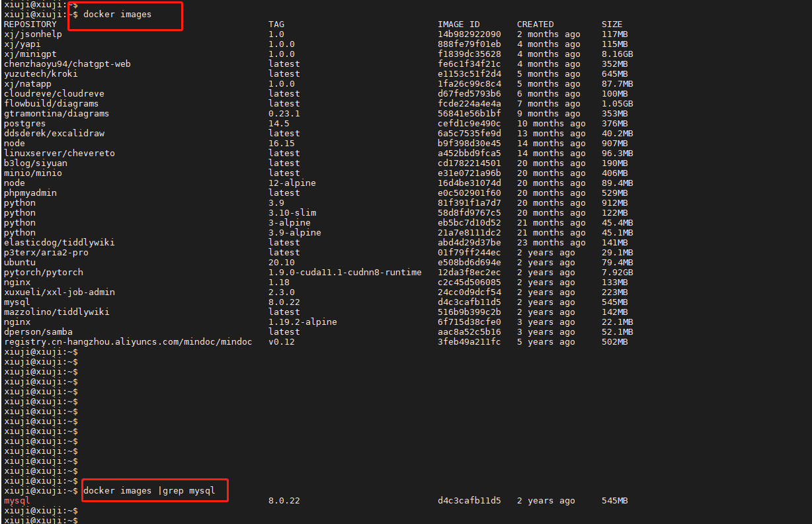Click repository cloudreve/cloudreve
Screen dimensions: 812x524
click(54, 93)
